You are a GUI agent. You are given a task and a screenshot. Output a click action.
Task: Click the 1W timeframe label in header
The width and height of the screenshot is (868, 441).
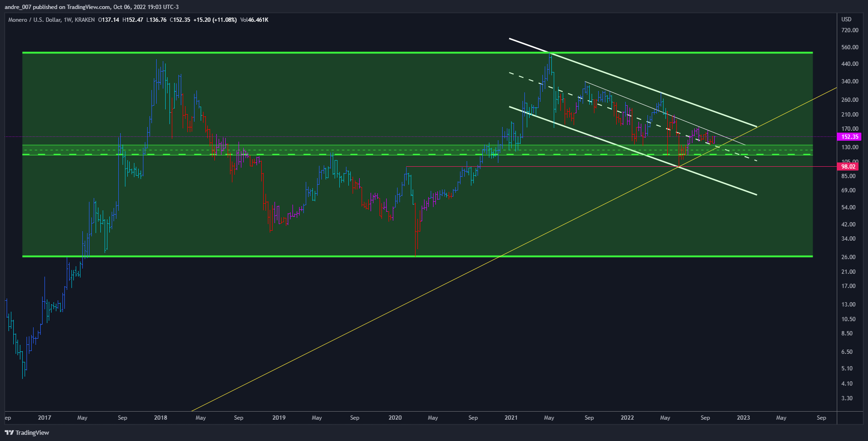pyautogui.click(x=68, y=20)
